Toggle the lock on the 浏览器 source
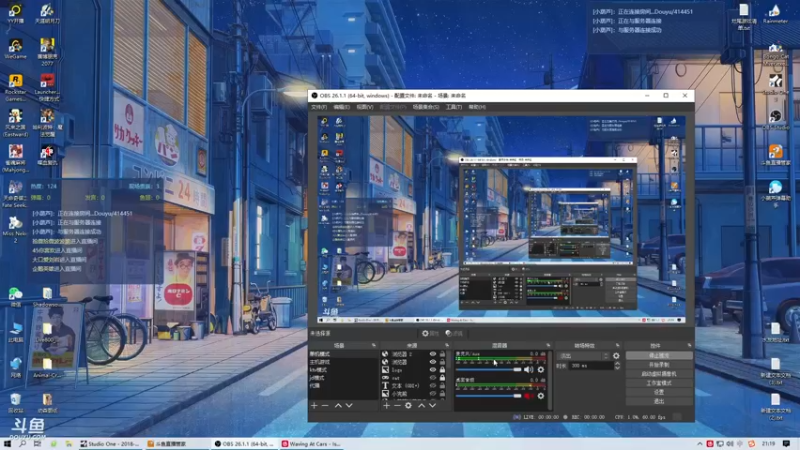 click(442, 362)
